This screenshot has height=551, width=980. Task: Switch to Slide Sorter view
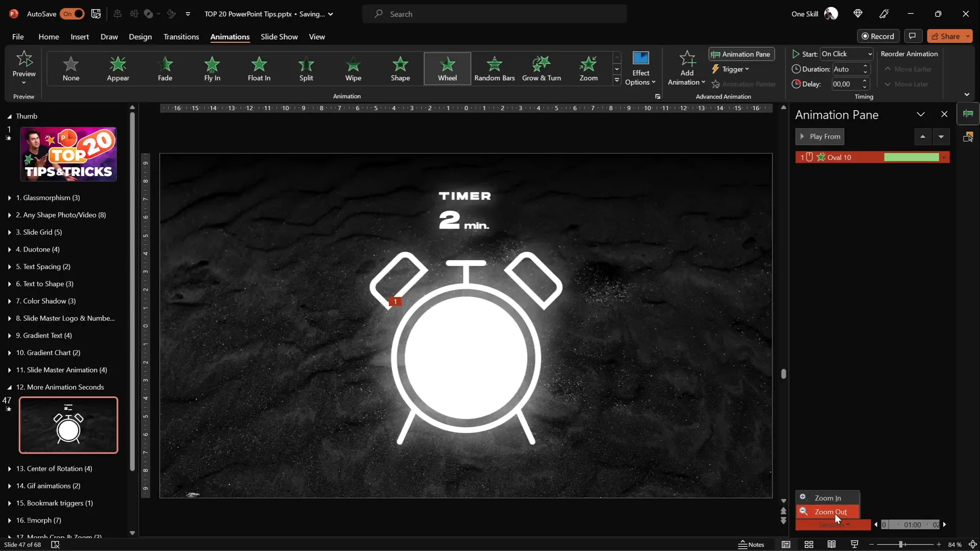pos(808,544)
